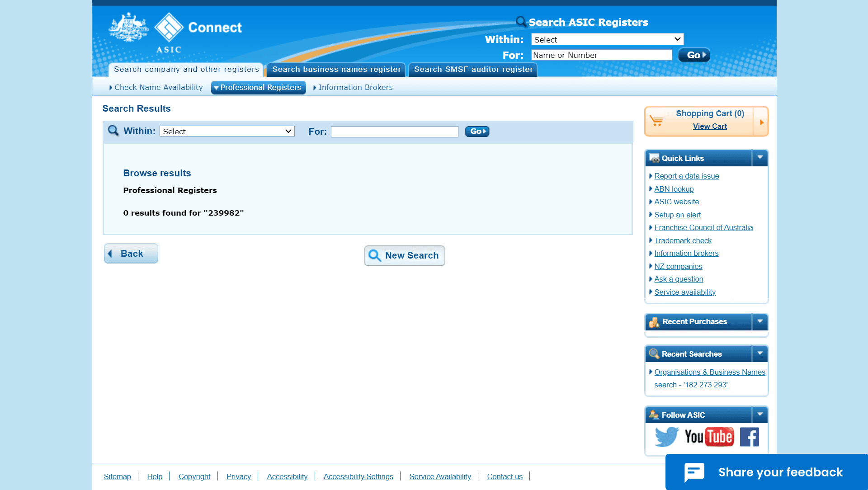Focus the Name or Number input field

click(x=602, y=55)
